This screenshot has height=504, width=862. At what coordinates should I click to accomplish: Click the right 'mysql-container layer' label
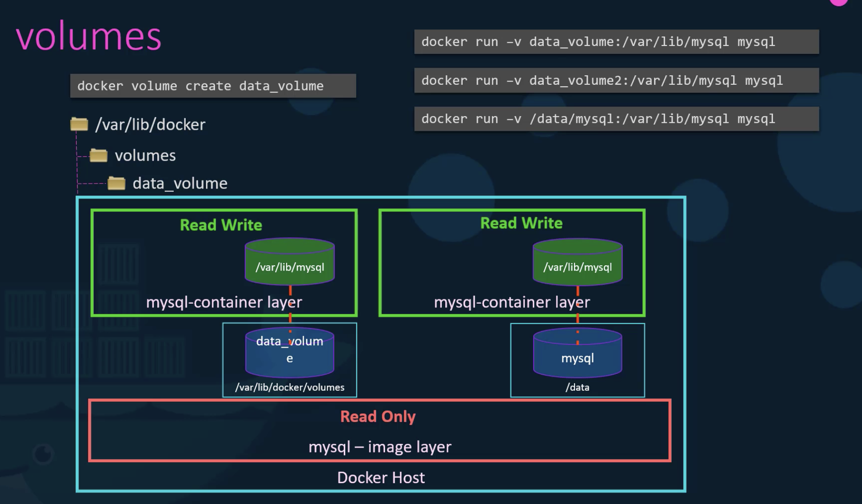point(512,302)
